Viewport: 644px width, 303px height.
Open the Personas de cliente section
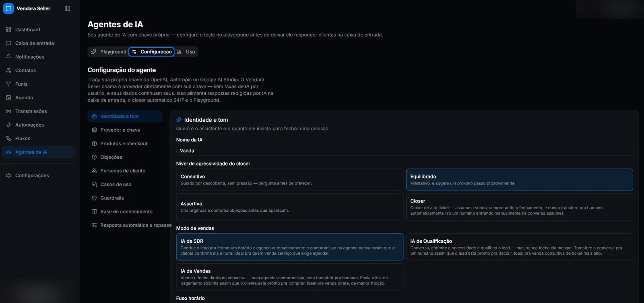(x=125, y=171)
